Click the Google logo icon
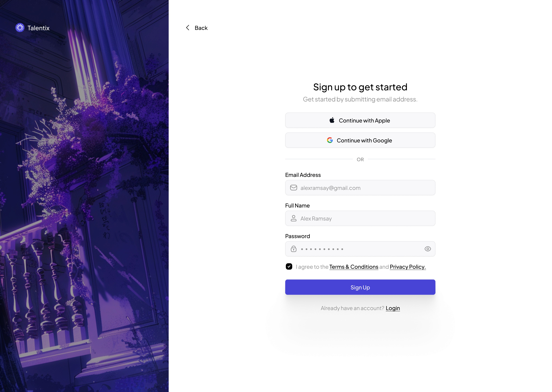Screen dimensions: 552x392 pos(330,140)
